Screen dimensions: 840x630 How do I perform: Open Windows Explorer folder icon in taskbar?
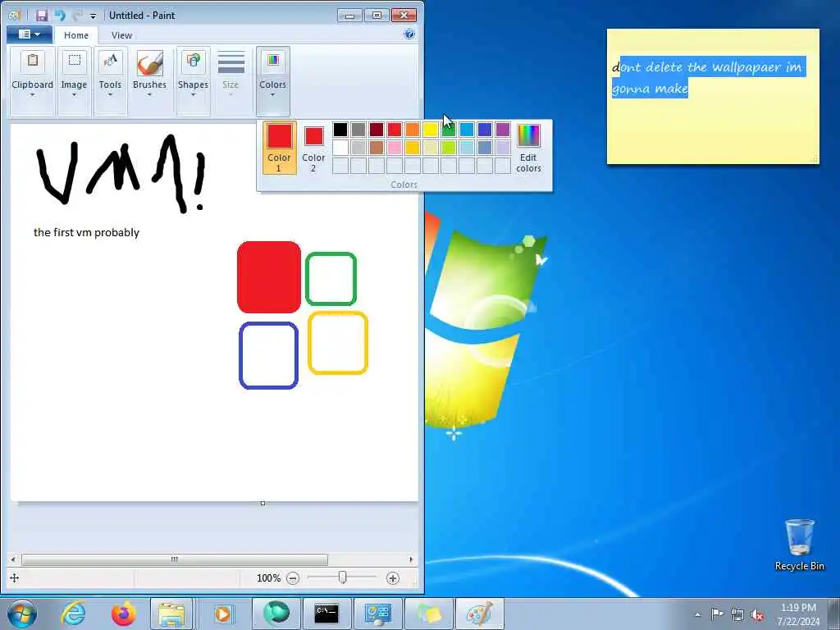171,614
